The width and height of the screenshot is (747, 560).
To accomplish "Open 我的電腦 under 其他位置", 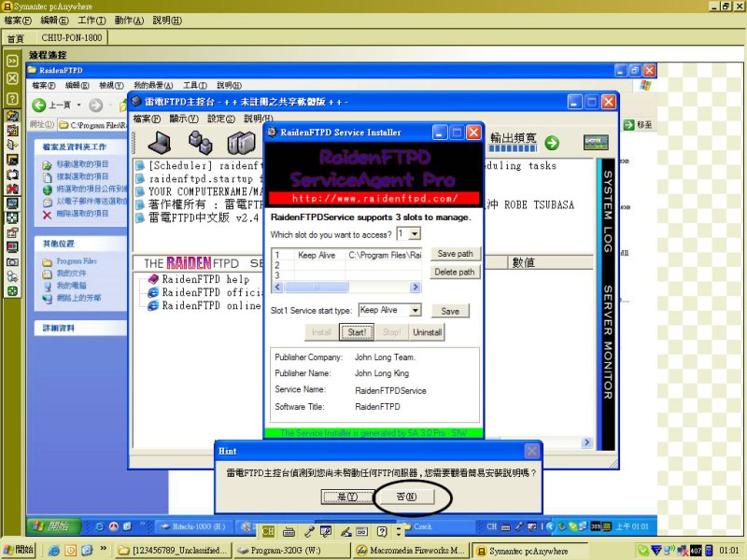I will point(72,286).
